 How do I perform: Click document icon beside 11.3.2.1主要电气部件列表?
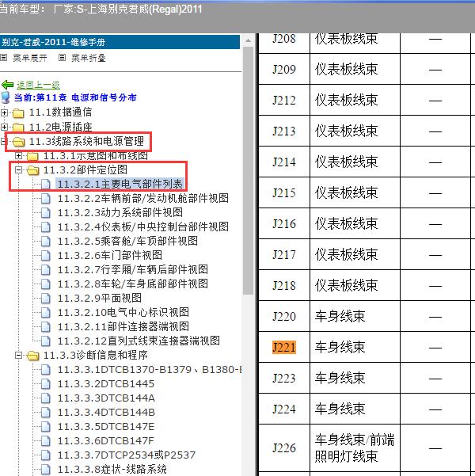(46, 185)
